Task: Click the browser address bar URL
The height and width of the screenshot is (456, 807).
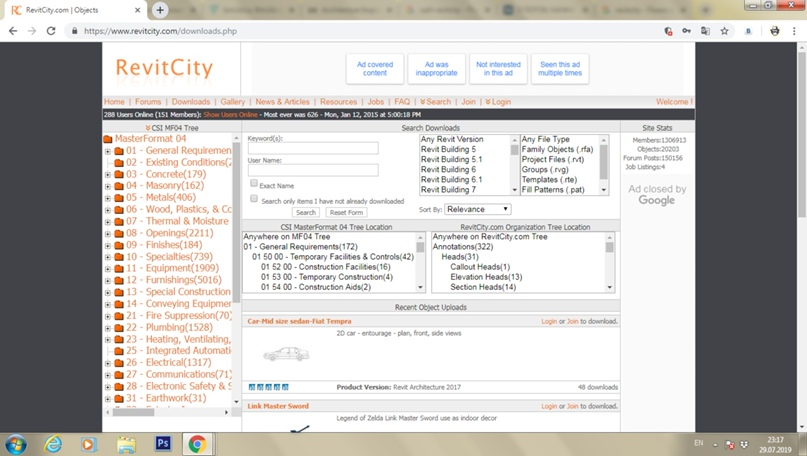Action: 161,31
